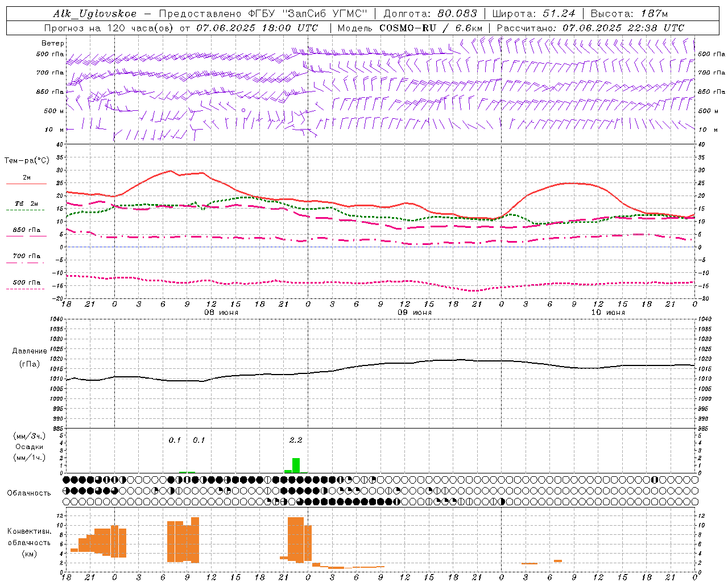
Task: Click the computed time Рассчитано: 07.06.2025 22:38 UTC
Action: [x=590, y=28]
